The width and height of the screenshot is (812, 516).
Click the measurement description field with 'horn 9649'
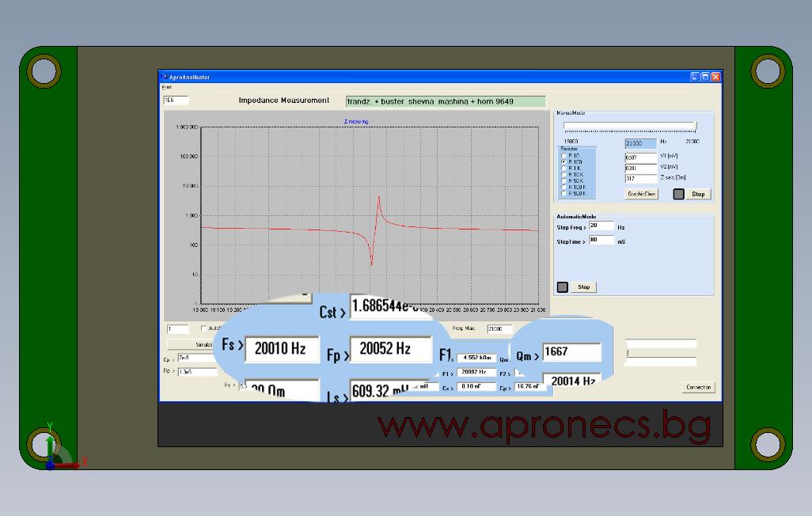[446, 101]
